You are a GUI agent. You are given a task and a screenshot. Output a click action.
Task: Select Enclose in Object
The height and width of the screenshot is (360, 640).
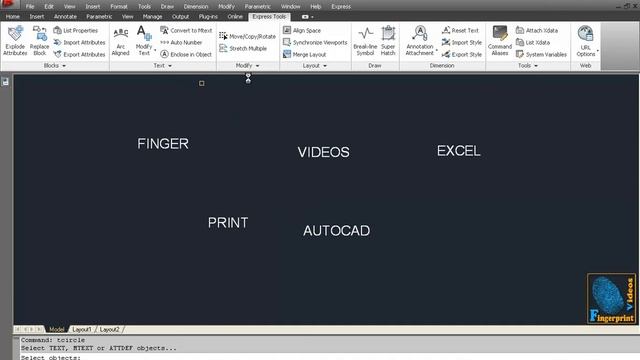186,54
